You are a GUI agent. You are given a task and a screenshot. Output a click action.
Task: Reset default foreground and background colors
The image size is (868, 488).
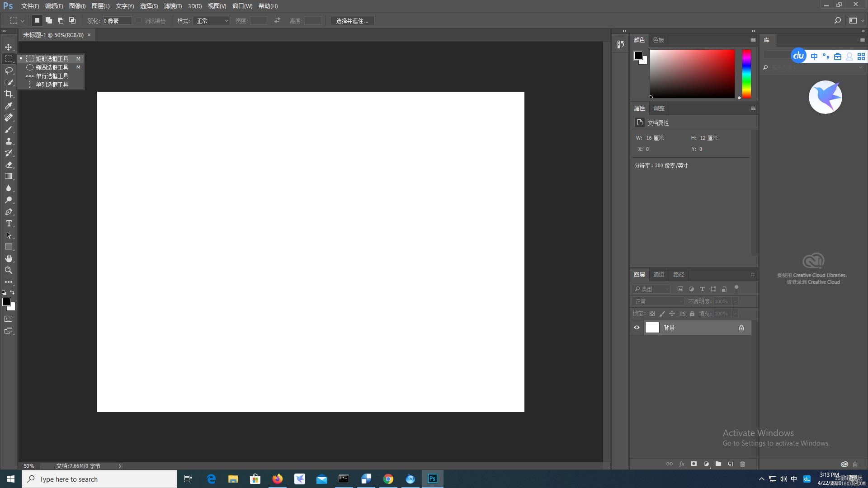[x=4, y=293]
